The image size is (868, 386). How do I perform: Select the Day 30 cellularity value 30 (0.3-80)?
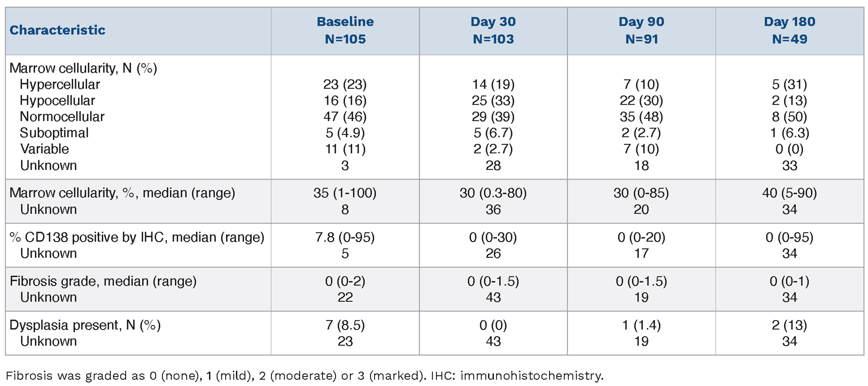[493, 193]
